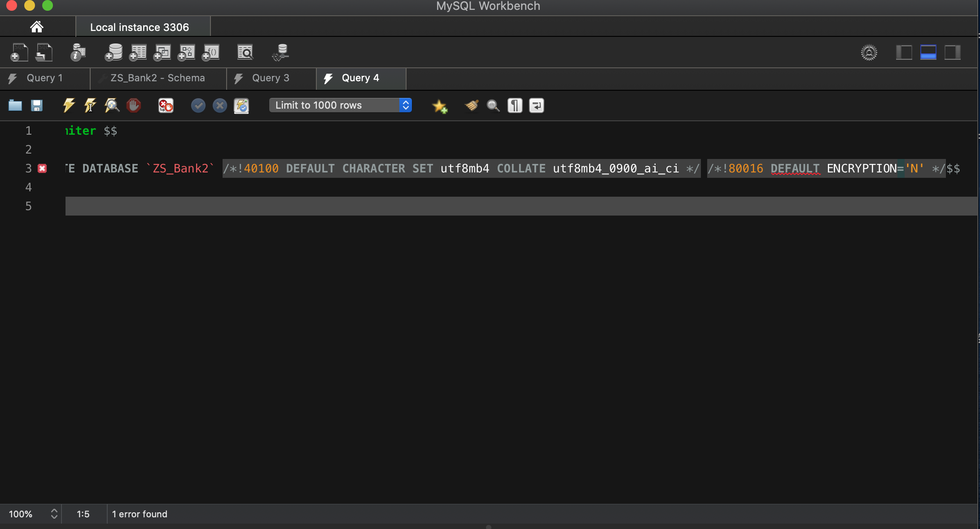The height and width of the screenshot is (529, 980).
Task: Open SQL script file in new tab
Action: click(44, 53)
